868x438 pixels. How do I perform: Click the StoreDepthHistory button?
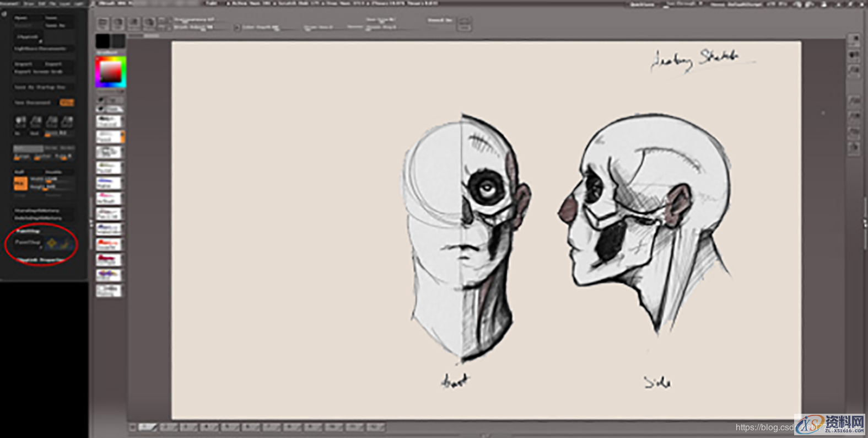(37, 210)
